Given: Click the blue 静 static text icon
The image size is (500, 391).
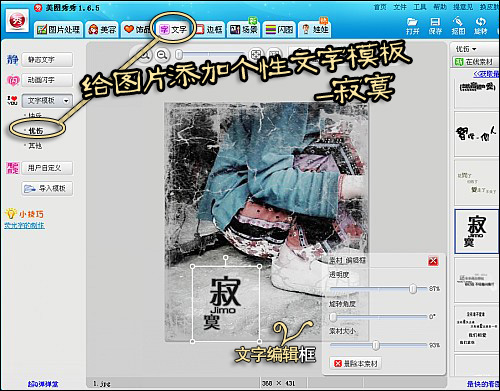Looking at the screenshot, I should tap(13, 60).
